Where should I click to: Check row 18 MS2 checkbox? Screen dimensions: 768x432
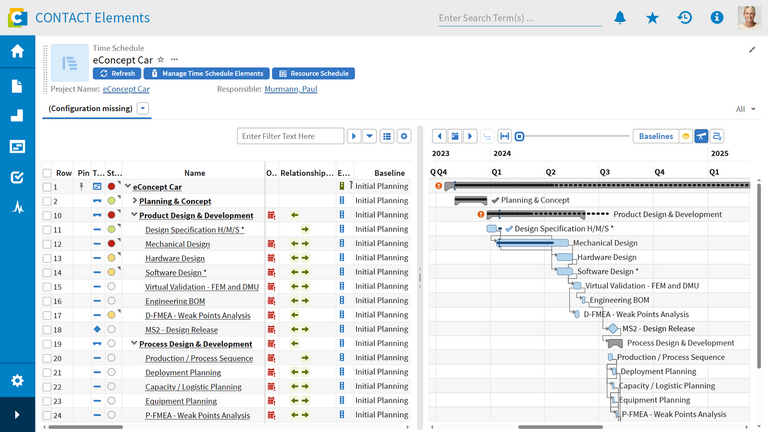[47, 330]
